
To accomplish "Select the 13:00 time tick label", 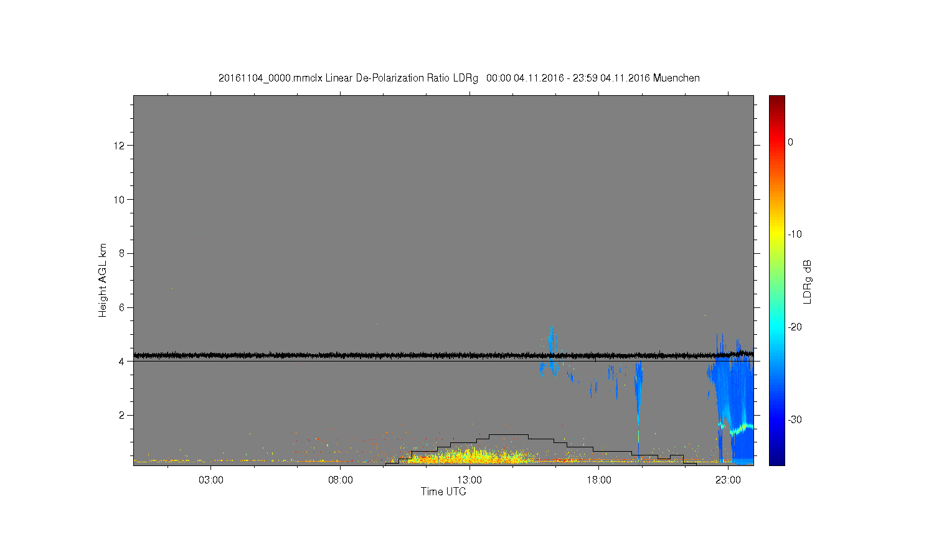I will pyautogui.click(x=469, y=480).
